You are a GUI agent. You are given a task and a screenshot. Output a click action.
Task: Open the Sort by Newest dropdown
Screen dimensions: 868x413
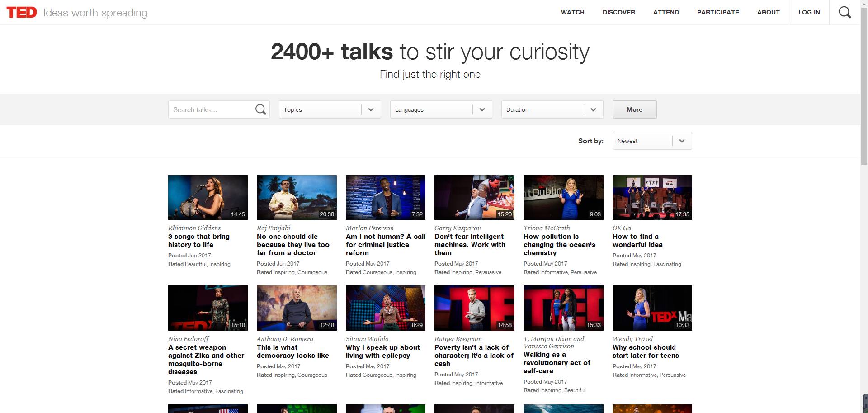click(x=652, y=141)
